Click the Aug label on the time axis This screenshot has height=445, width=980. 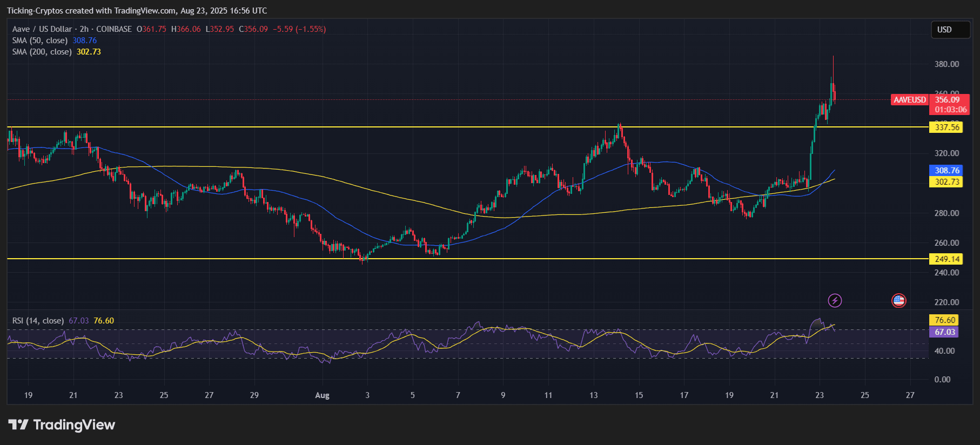(322, 395)
